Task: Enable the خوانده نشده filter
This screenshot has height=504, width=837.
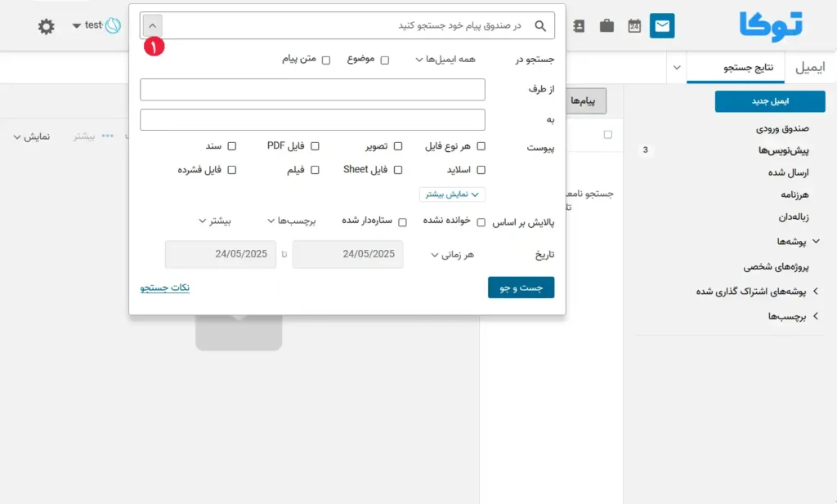Action: (481, 222)
